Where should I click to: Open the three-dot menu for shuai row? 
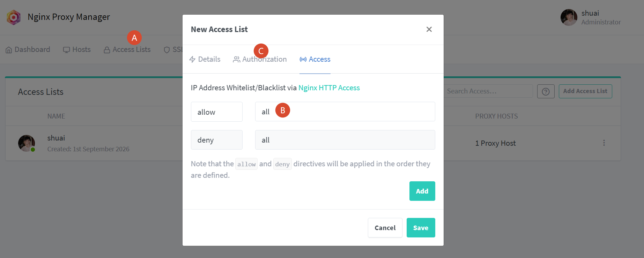604,143
